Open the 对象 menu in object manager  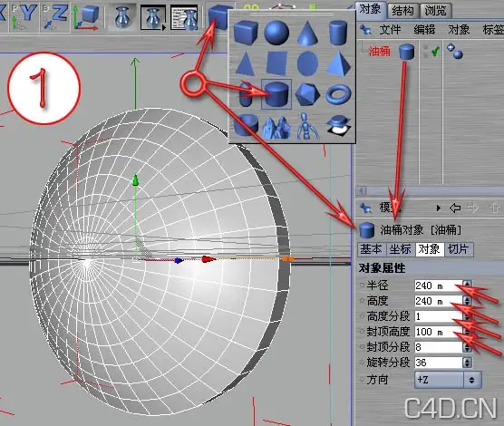(x=459, y=30)
